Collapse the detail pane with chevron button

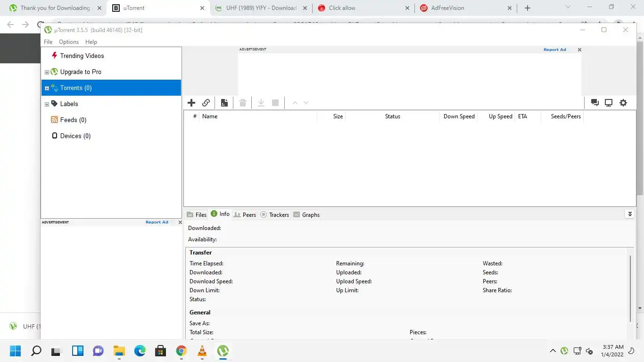click(629, 214)
